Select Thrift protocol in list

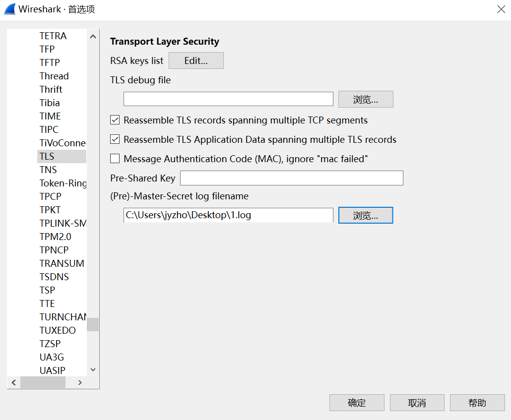pyautogui.click(x=51, y=89)
